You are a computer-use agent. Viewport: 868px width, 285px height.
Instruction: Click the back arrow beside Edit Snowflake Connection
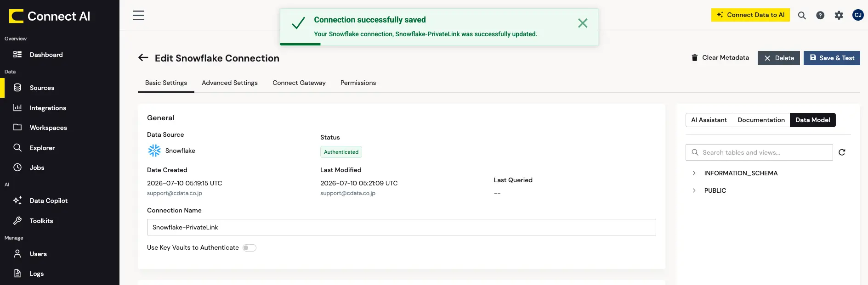click(143, 58)
